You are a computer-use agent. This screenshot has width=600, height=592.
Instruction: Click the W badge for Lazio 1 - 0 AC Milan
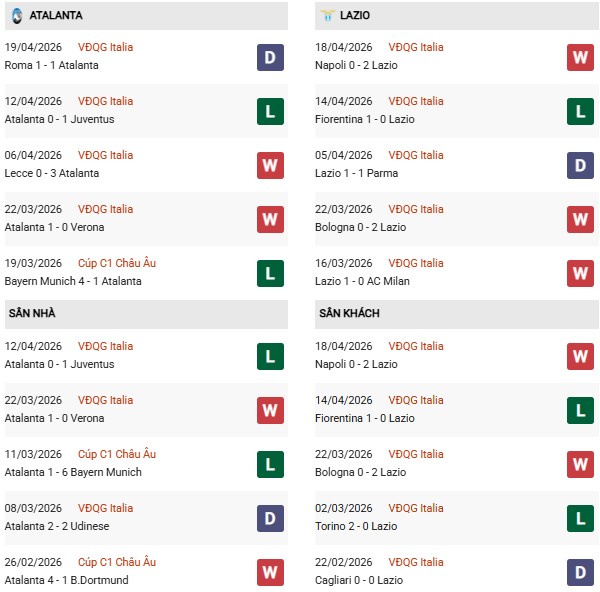pos(580,273)
